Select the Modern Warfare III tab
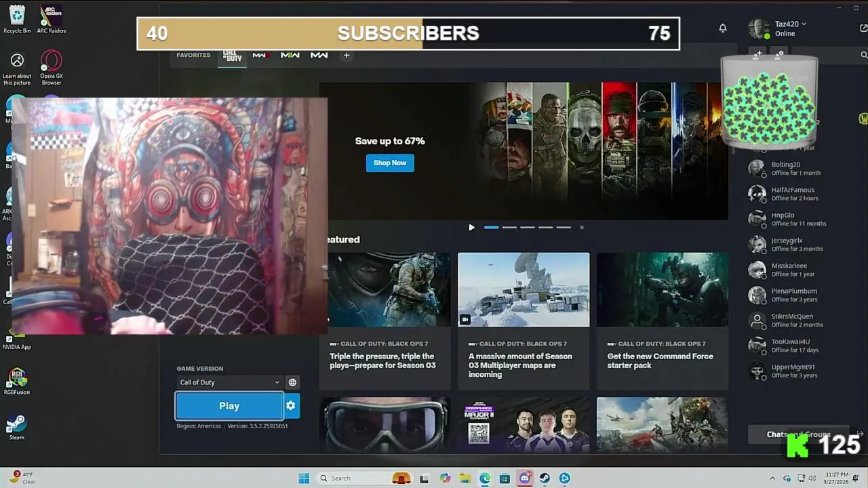This screenshot has width=868, height=488. tap(261, 55)
